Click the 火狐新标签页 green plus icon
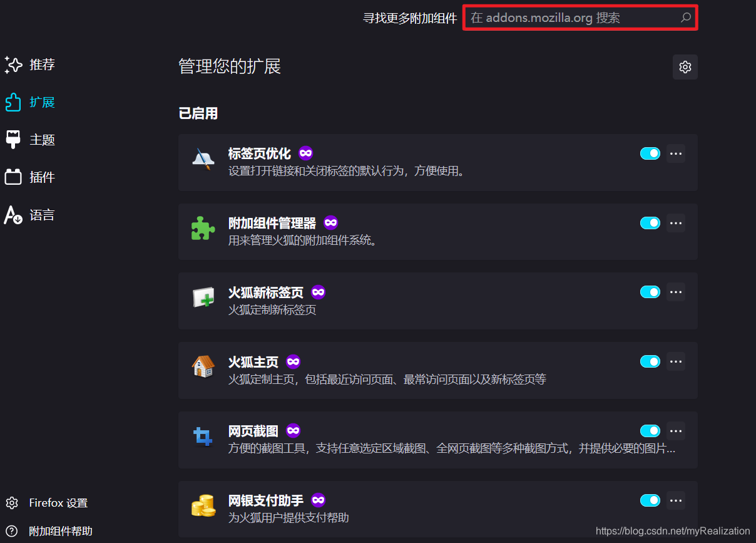Screen dimensions: 756x543 203,297
